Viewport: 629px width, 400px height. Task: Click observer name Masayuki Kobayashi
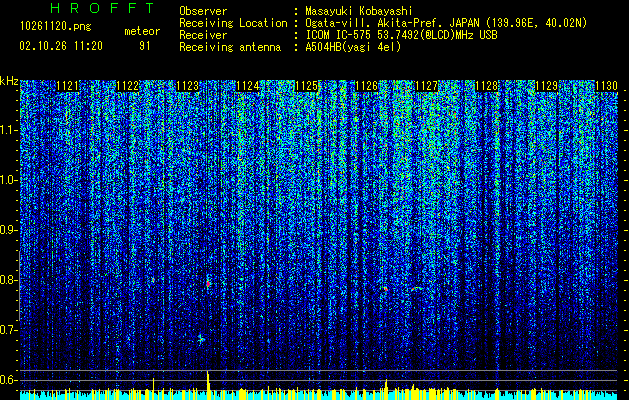click(358, 11)
